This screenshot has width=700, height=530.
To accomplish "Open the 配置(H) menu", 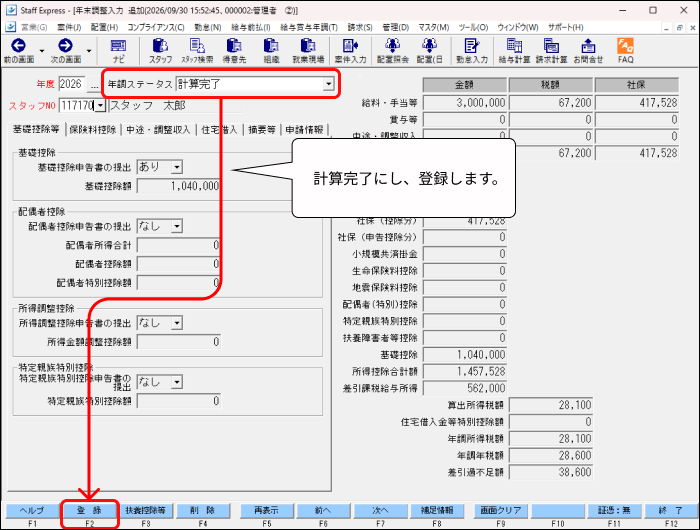I will 104,27.
